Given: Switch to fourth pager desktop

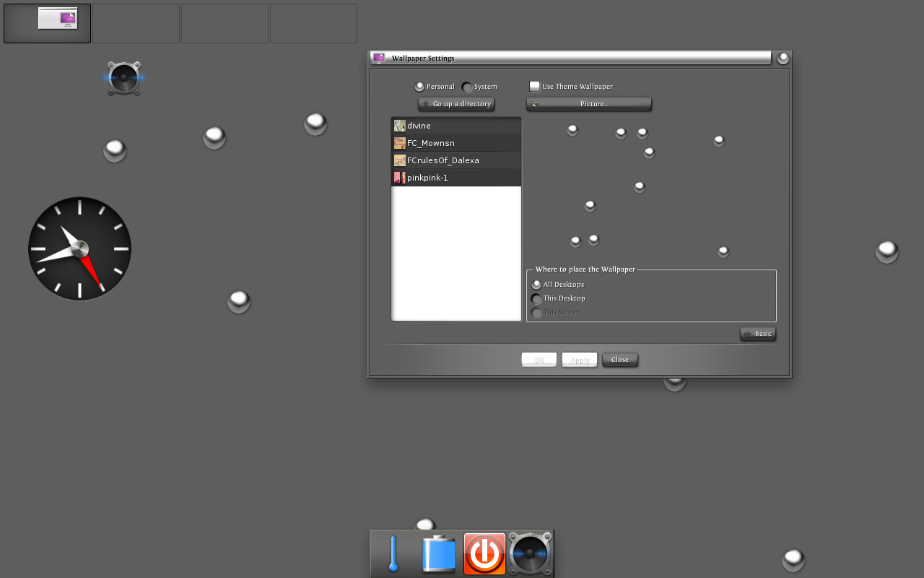Looking at the screenshot, I should point(313,23).
